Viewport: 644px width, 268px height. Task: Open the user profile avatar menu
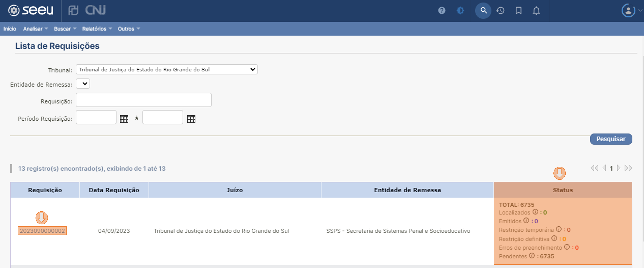coord(628,11)
